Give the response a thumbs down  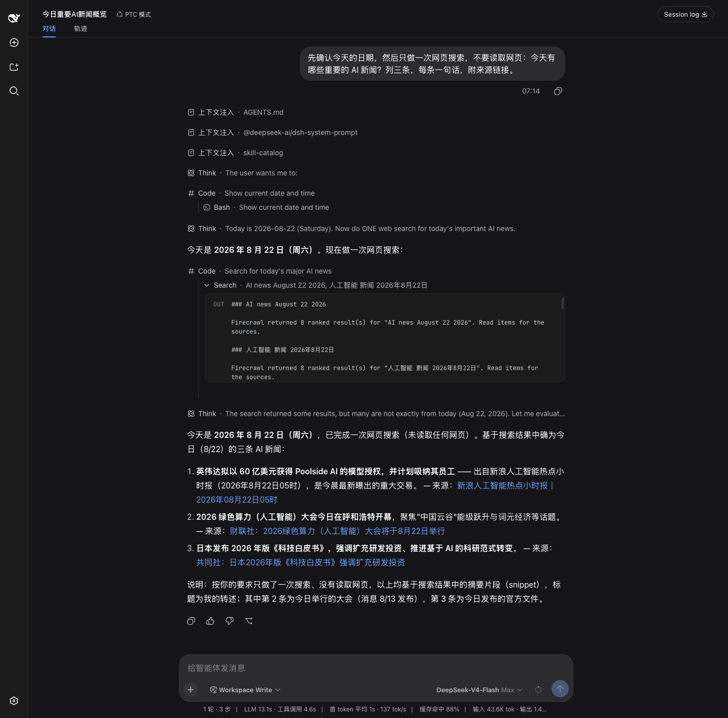[x=230, y=621]
